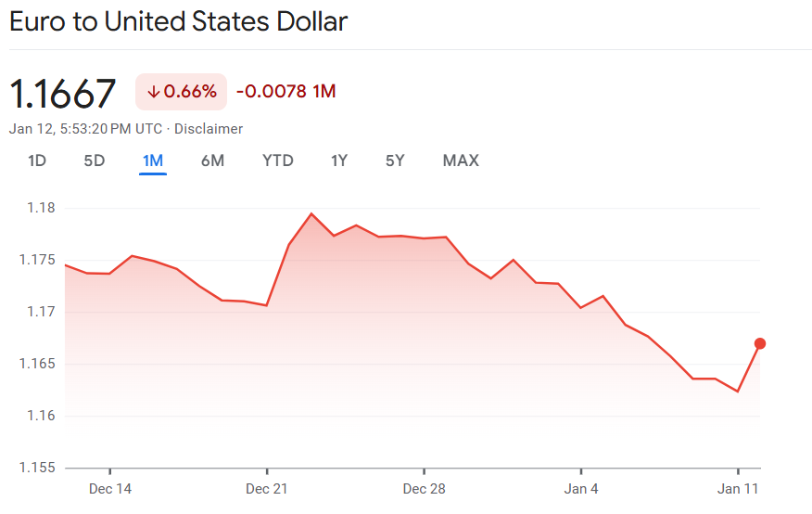Show the 6M price history
The height and width of the screenshot is (514, 812).
pyautogui.click(x=212, y=161)
